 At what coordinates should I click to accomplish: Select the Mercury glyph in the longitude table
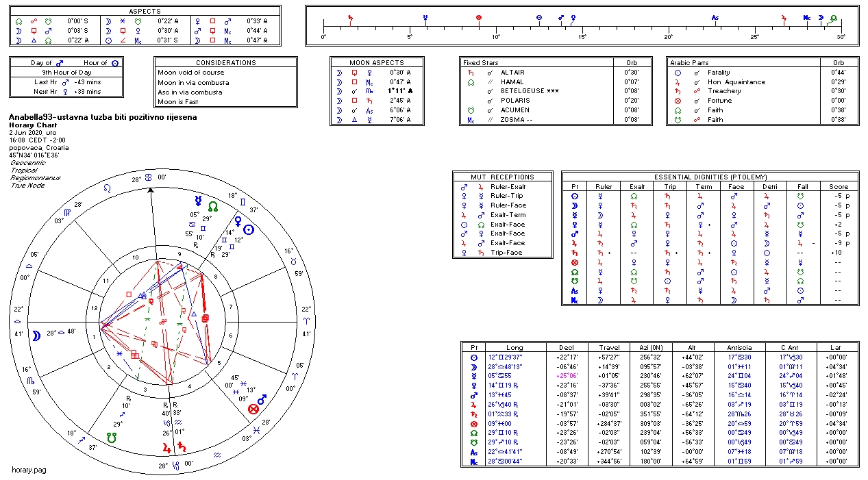point(473,376)
